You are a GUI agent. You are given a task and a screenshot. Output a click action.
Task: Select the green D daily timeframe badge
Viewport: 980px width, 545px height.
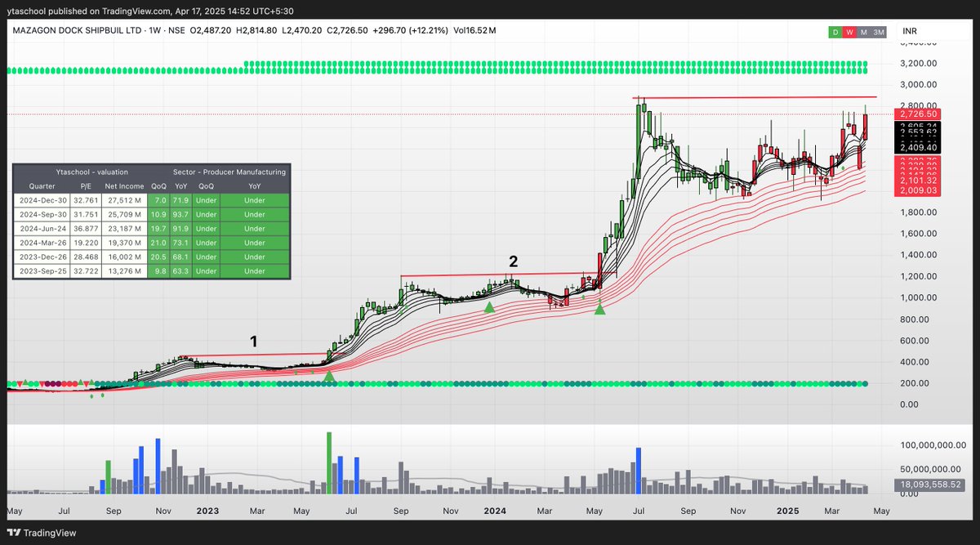[x=835, y=32]
